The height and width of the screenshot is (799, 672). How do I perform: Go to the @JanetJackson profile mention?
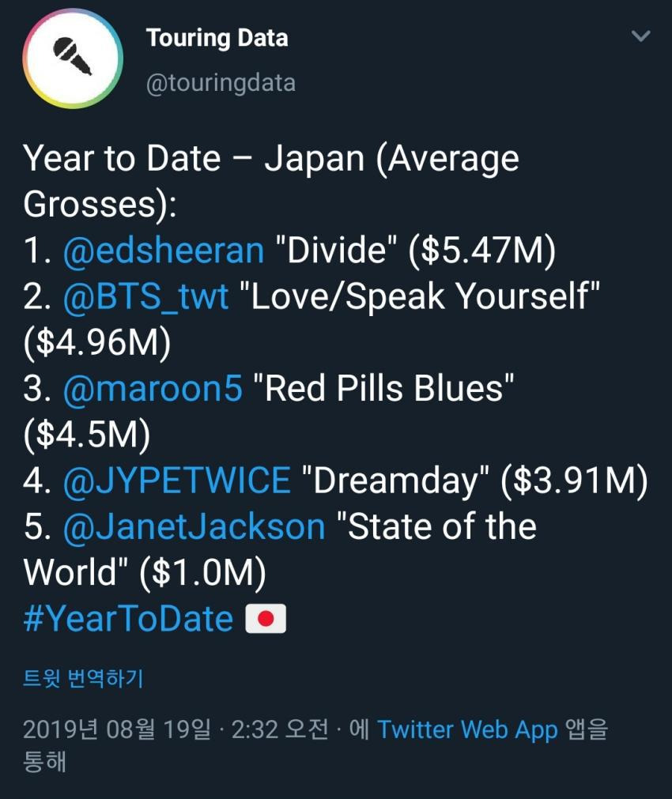[x=194, y=526]
